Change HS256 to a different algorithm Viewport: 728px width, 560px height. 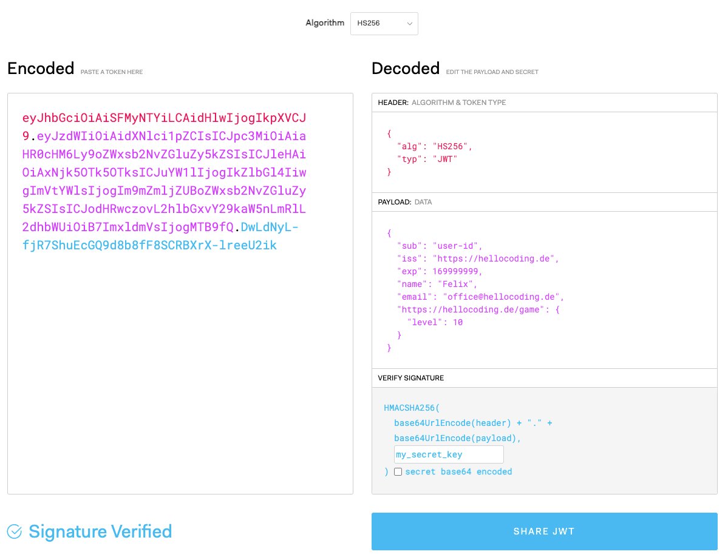click(384, 23)
